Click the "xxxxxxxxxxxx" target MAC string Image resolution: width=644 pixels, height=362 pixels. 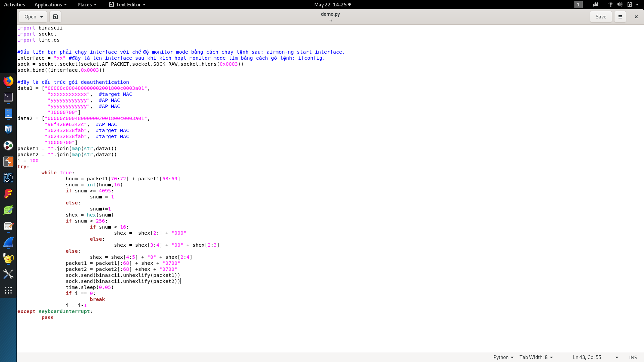(68, 94)
